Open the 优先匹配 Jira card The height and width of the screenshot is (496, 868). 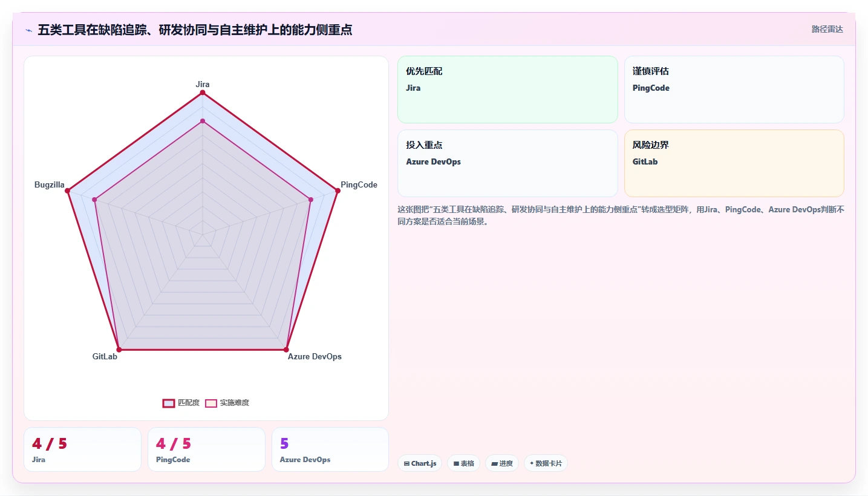click(507, 90)
